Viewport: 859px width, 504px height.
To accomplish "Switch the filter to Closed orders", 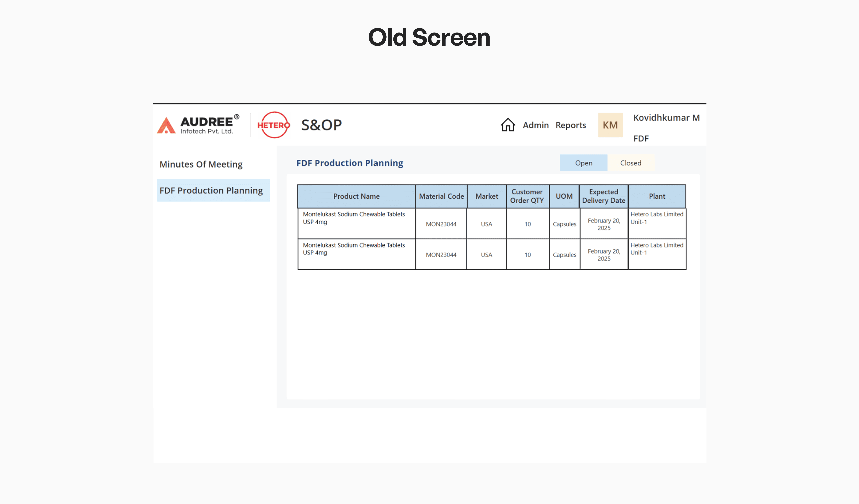I will [631, 163].
